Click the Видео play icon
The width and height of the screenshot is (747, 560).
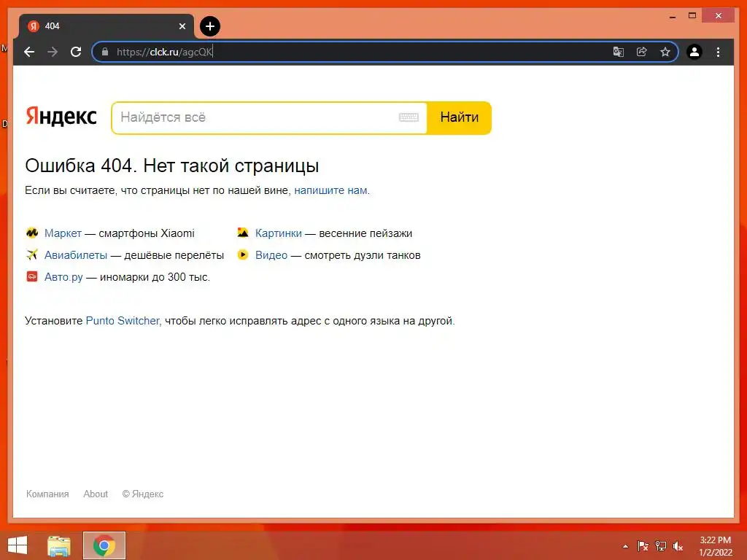(x=243, y=254)
